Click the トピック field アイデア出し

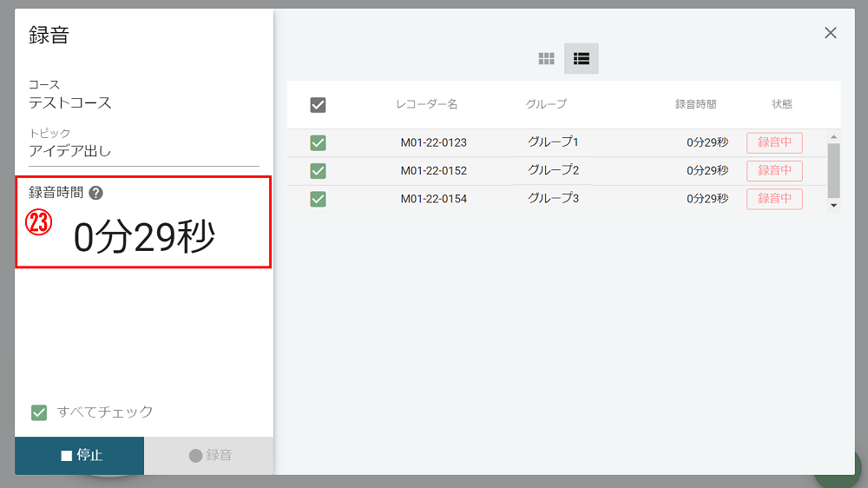pyautogui.click(x=143, y=151)
